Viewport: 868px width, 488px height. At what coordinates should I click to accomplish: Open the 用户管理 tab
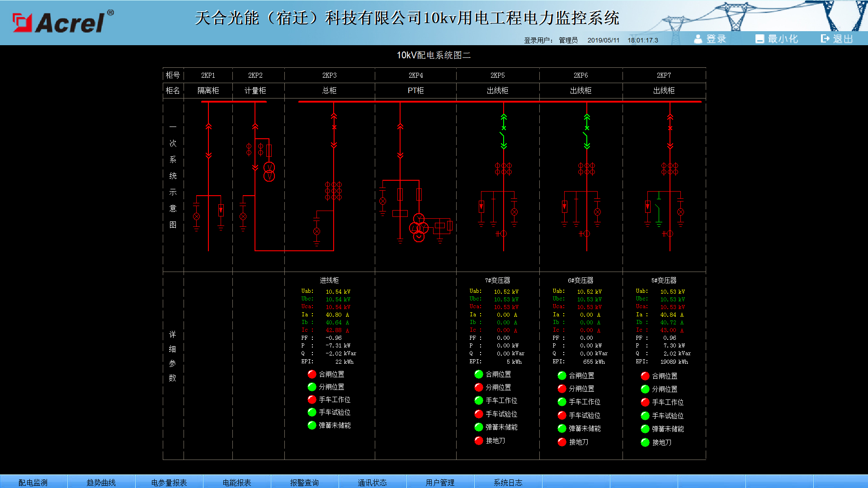tap(440, 482)
